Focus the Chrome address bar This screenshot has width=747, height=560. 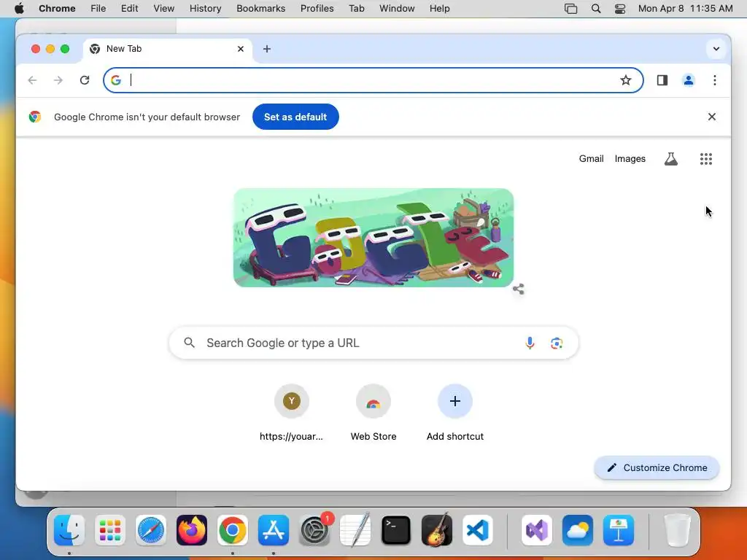(373, 80)
